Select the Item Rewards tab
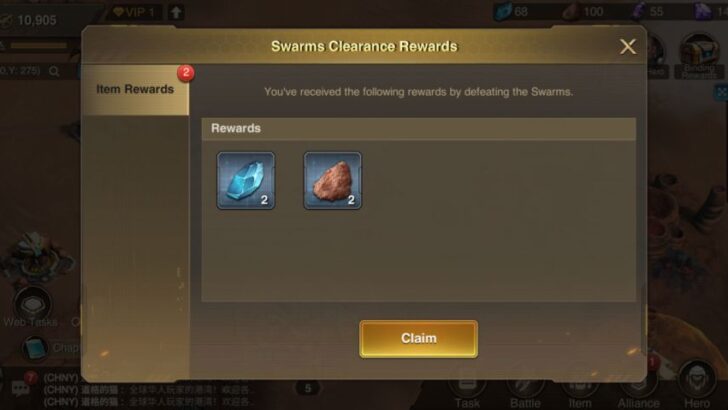 click(x=135, y=90)
